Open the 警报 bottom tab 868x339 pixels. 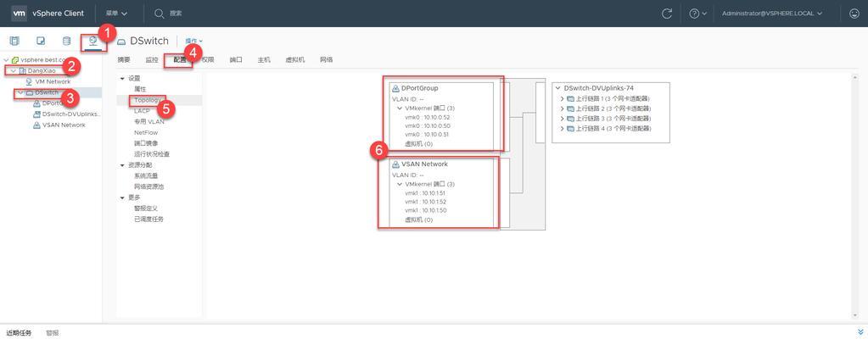pyautogui.click(x=53, y=333)
